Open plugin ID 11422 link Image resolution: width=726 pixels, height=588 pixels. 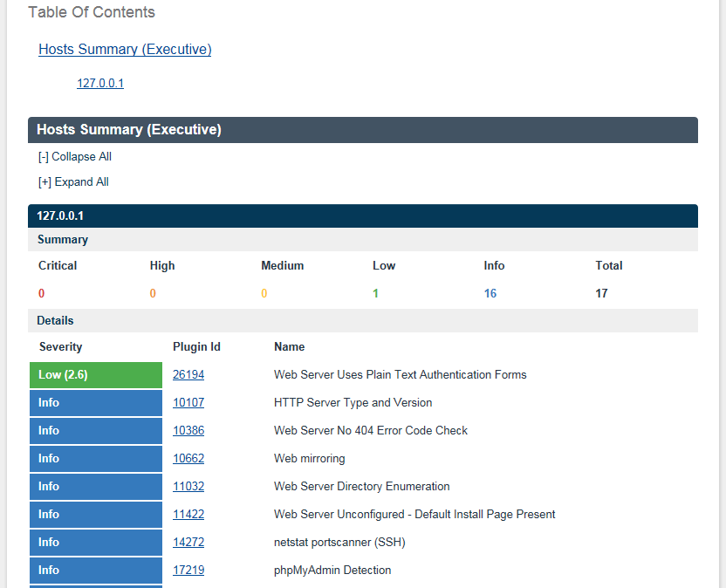pyautogui.click(x=188, y=514)
